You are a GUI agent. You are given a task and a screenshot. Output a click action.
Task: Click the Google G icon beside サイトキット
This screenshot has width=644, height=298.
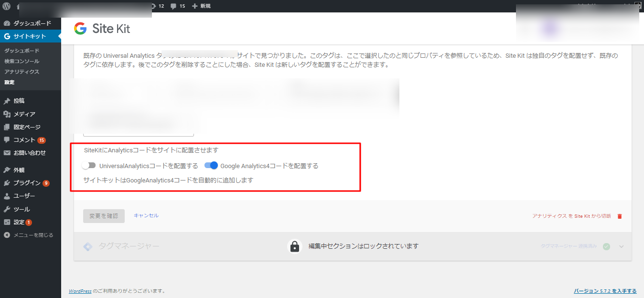7,36
